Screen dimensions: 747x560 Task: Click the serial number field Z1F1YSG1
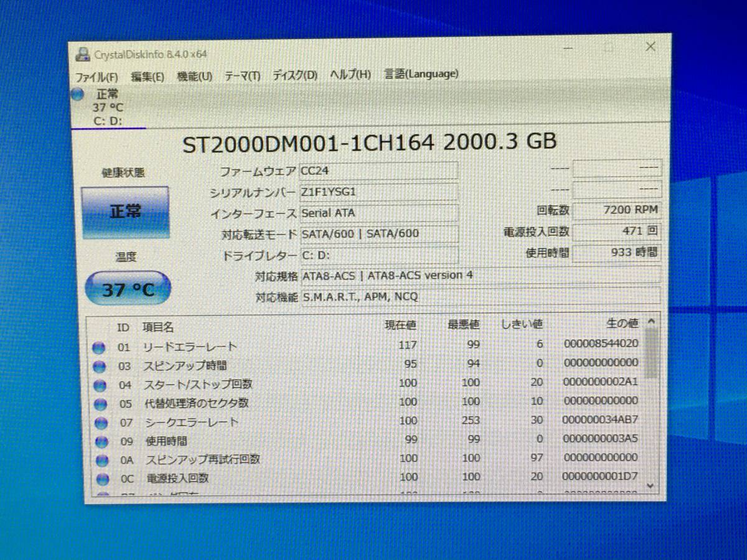click(x=378, y=192)
